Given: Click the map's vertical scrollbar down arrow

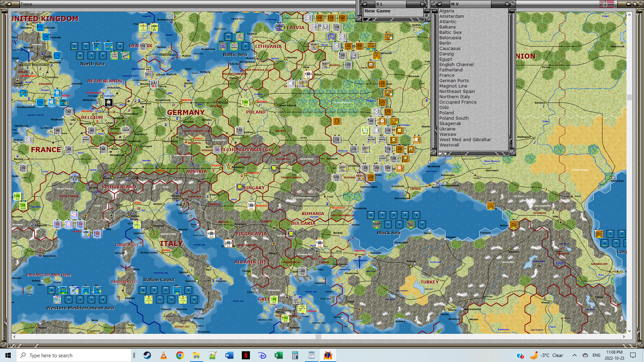Looking at the screenshot, I should click(629, 331).
